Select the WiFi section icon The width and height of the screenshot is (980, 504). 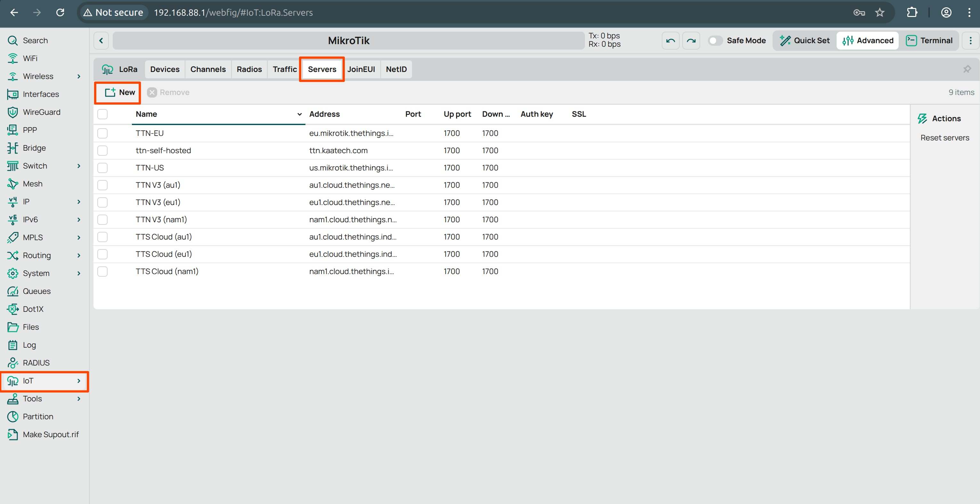tap(12, 58)
